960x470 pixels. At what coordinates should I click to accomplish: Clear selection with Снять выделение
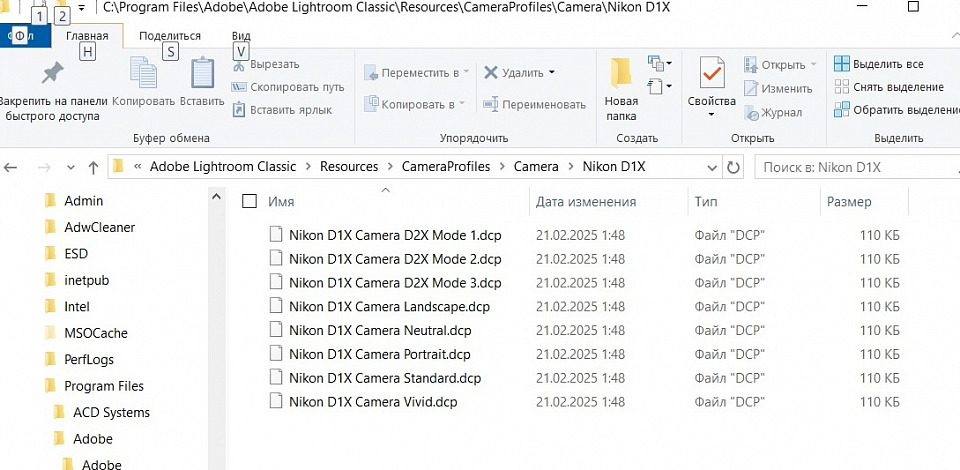(x=889, y=87)
